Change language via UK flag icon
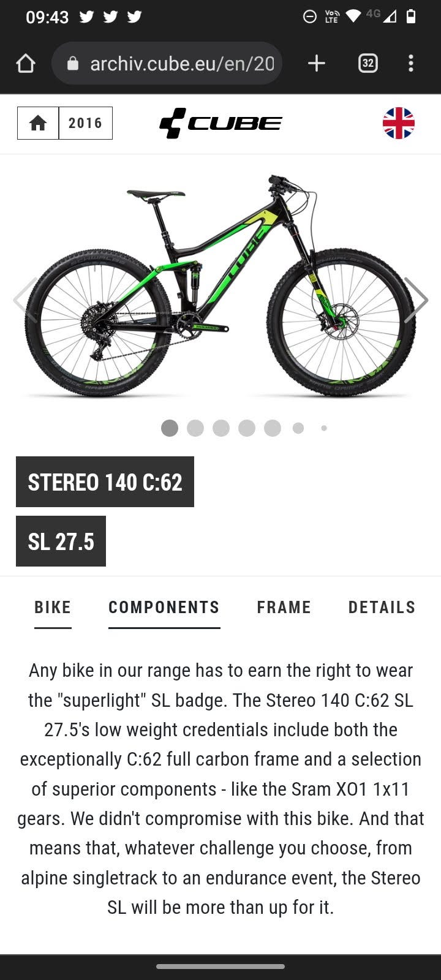 (399, 123)
